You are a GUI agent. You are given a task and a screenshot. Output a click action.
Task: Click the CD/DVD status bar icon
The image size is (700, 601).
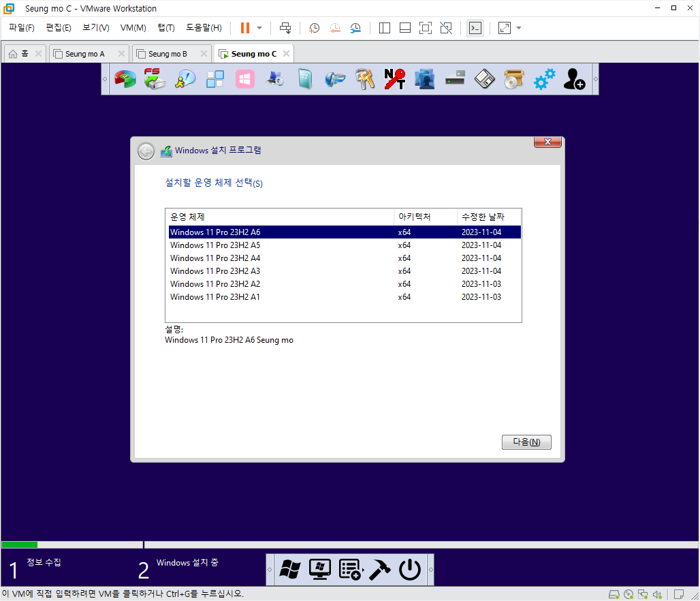coord(629,594)
